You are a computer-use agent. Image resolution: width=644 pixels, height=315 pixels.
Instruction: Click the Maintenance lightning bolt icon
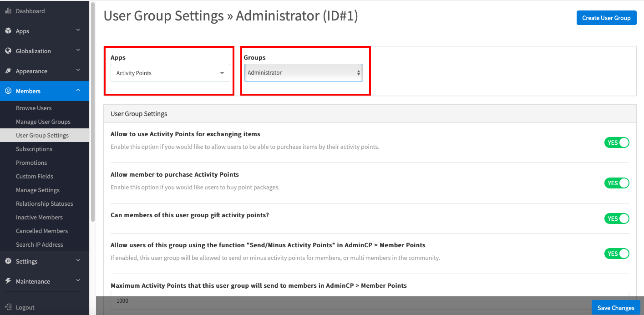(x=8, y=281)
